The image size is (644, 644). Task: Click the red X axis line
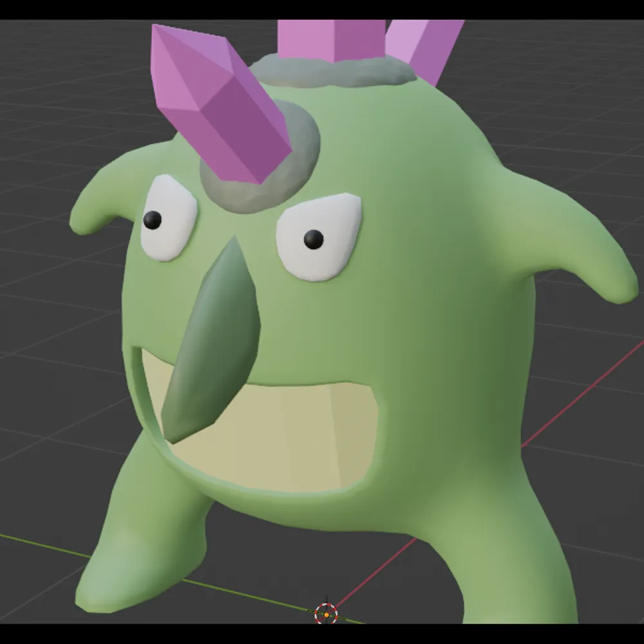pos(580,398)
